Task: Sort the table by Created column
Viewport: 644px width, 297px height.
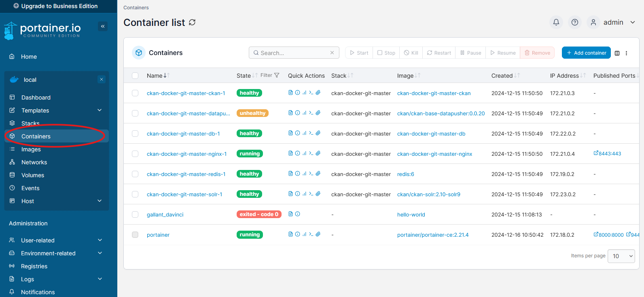Action: pyautogui.click(x=506, y=76)
